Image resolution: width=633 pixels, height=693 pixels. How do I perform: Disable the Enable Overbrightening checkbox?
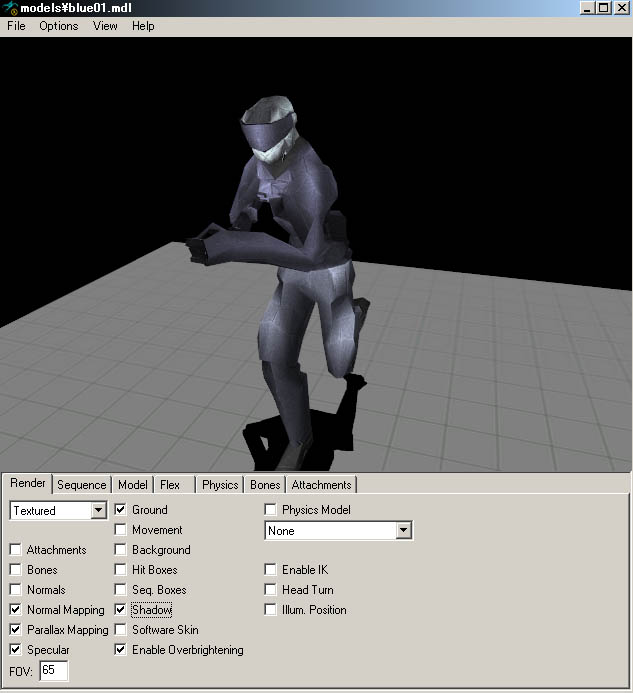[120, 649]
